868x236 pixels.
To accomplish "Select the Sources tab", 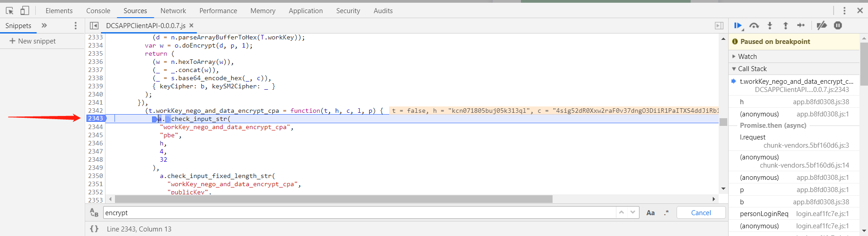I will tap(135, 10).
